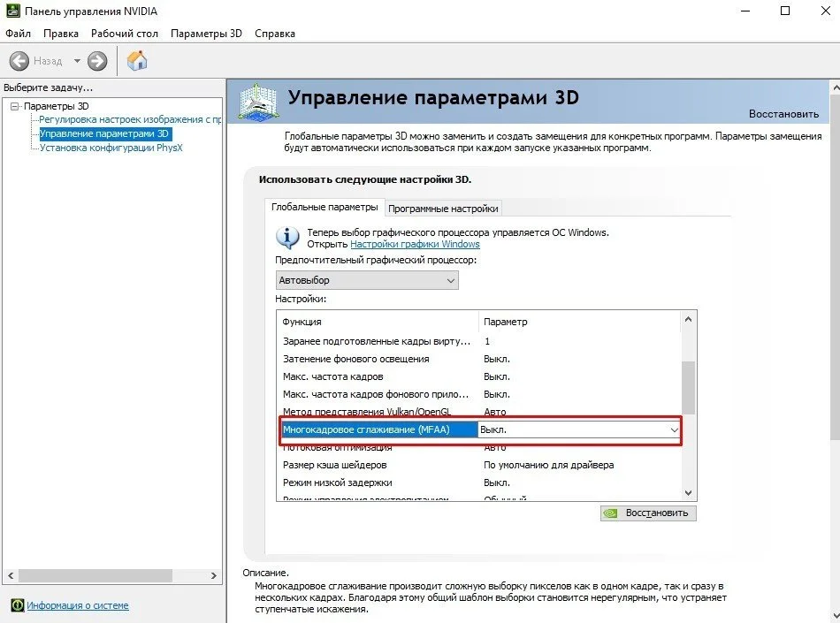
Task: Maximize the NVIDIA Control Panel window
Action: coord(785,11)
